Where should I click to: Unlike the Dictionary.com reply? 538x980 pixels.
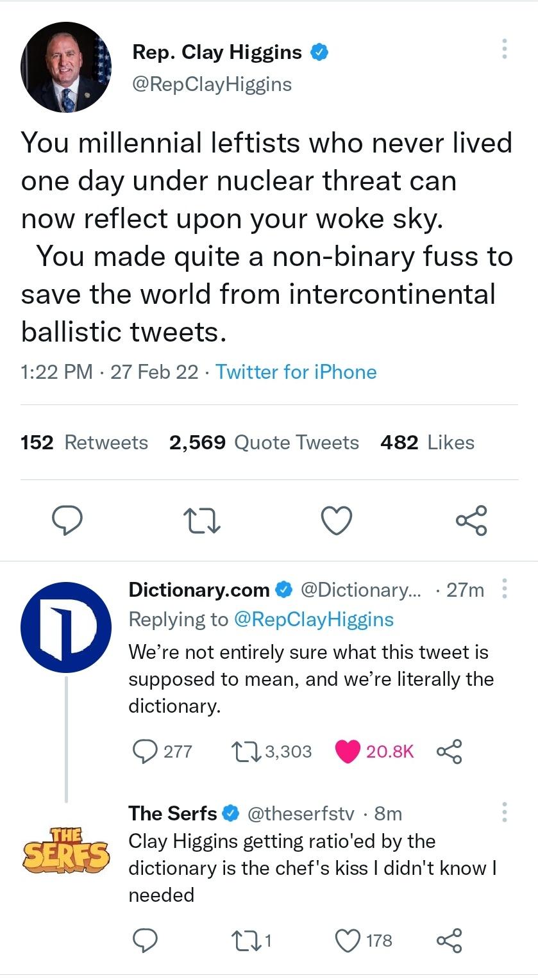pos(348,751)
